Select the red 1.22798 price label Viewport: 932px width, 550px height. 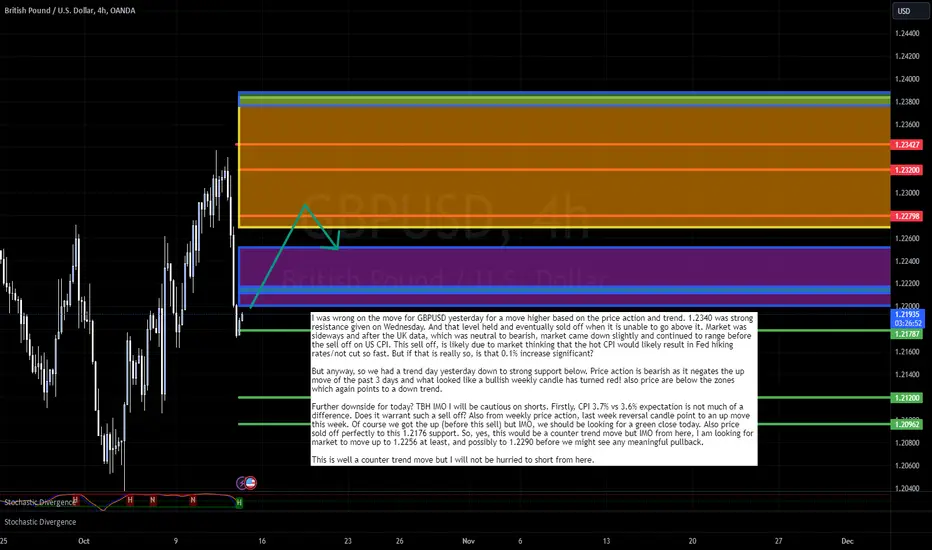pos(907,216)
